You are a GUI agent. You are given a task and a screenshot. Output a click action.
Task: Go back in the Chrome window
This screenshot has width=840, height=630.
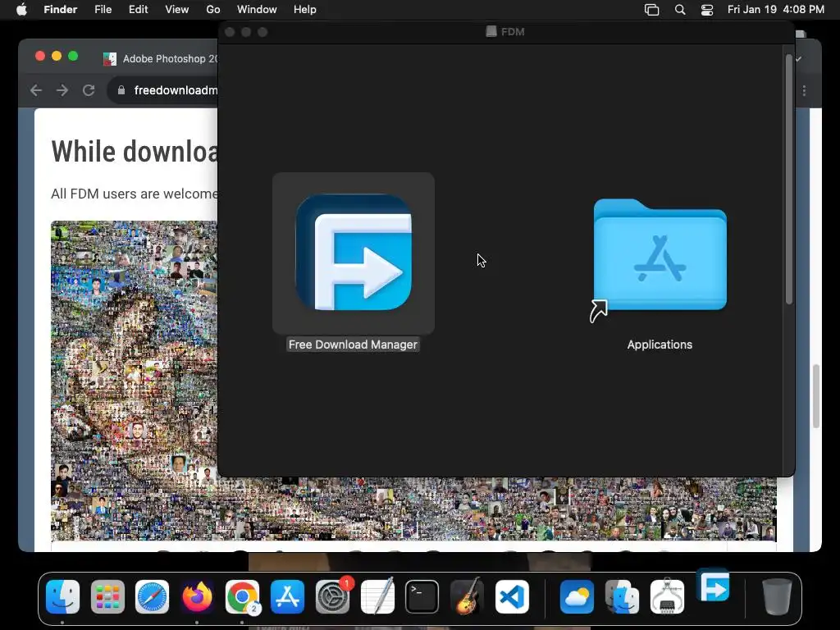click(x=36, y=90)
